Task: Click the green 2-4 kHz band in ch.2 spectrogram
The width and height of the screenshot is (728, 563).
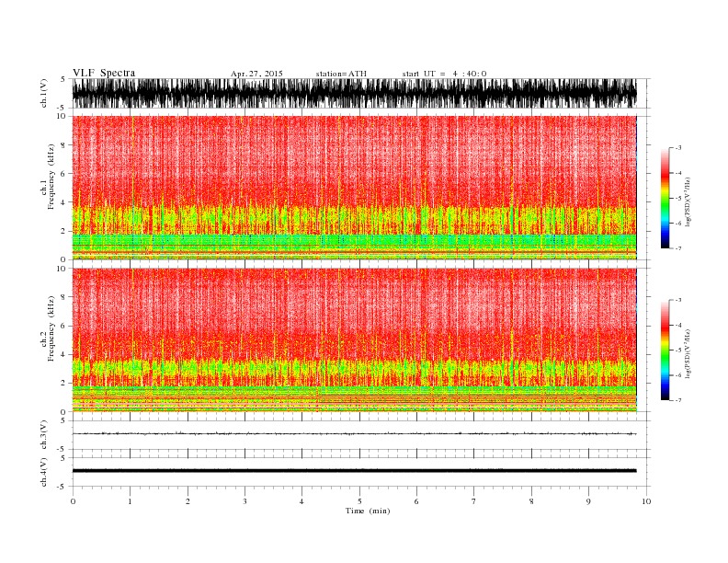Action: [x=354, y=370]
